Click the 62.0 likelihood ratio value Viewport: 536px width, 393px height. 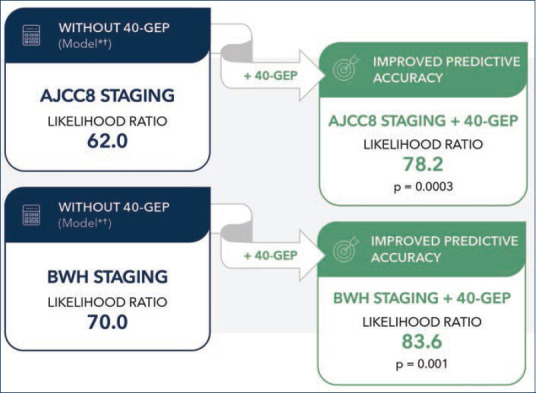[x=107, y=141]
